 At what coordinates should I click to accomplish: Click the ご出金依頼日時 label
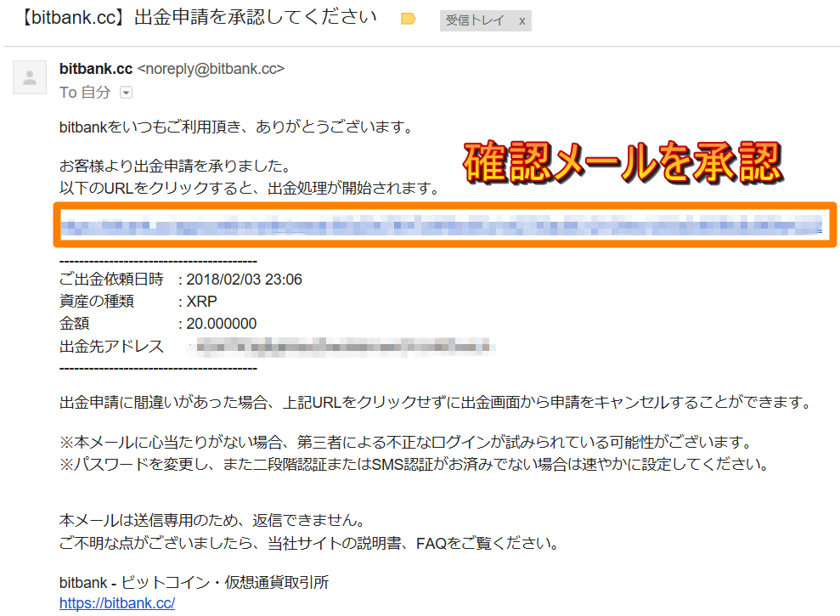click(x=111, y=280)
